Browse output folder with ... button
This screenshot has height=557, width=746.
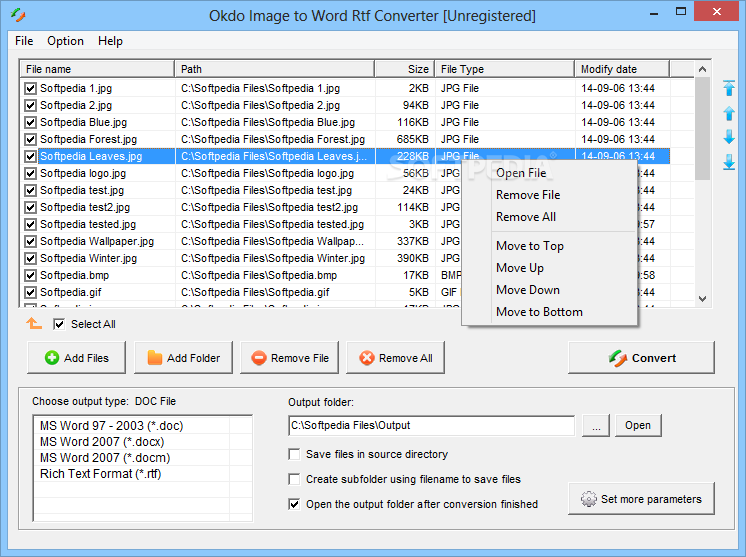[x=596, y=425]
